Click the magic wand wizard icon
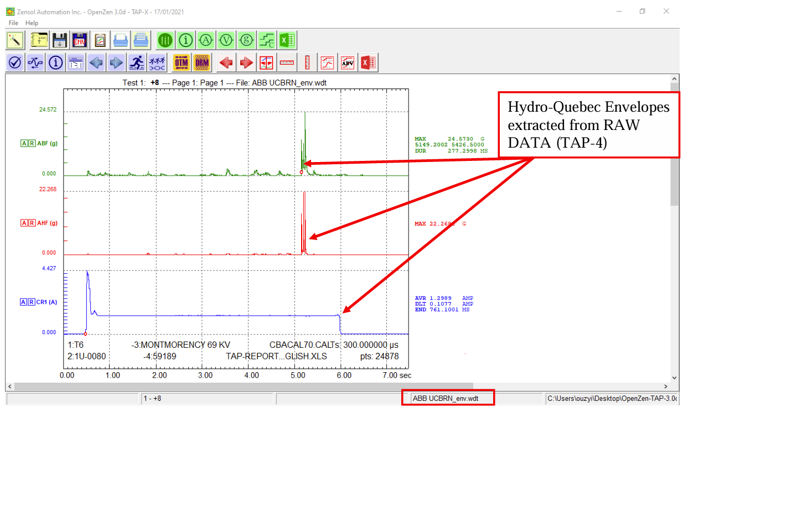797x532 pixels. coord(15,40)
